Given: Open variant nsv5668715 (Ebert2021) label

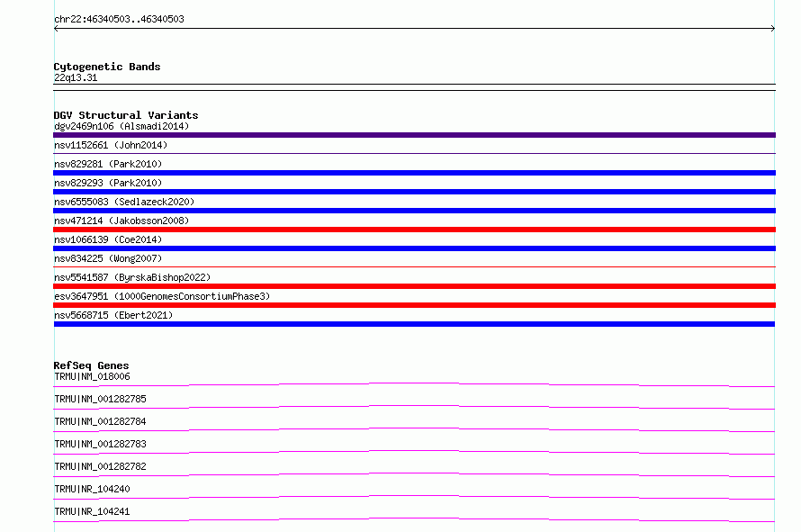Looking at the screenshot, I should [x=113, y=315].
